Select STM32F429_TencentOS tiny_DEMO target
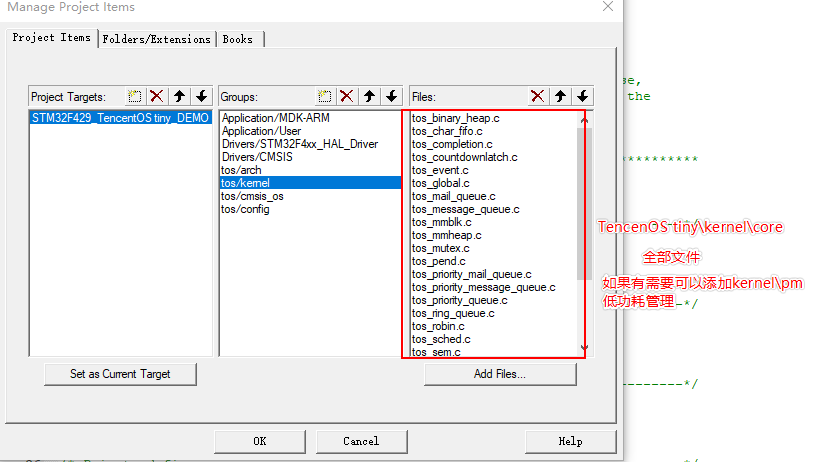The width and height of the screenshot is (826, 462). pyautogui.click(x=121, y=117)
